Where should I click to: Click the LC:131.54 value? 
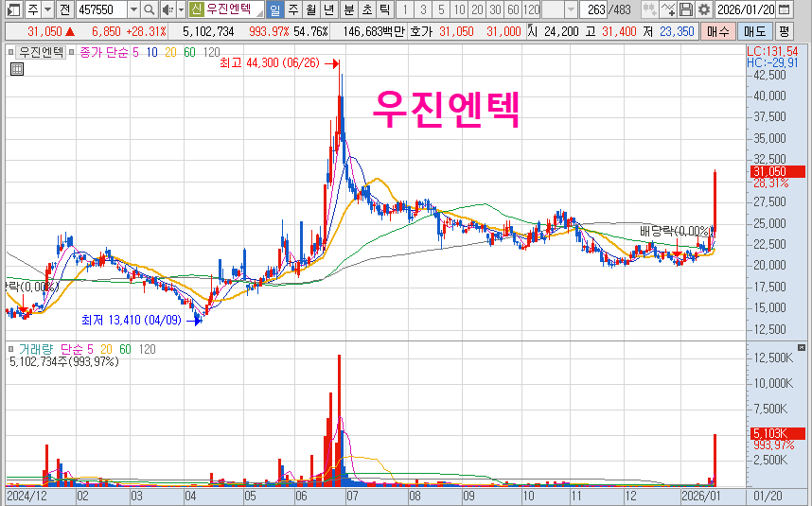click(x=772, y=51)
